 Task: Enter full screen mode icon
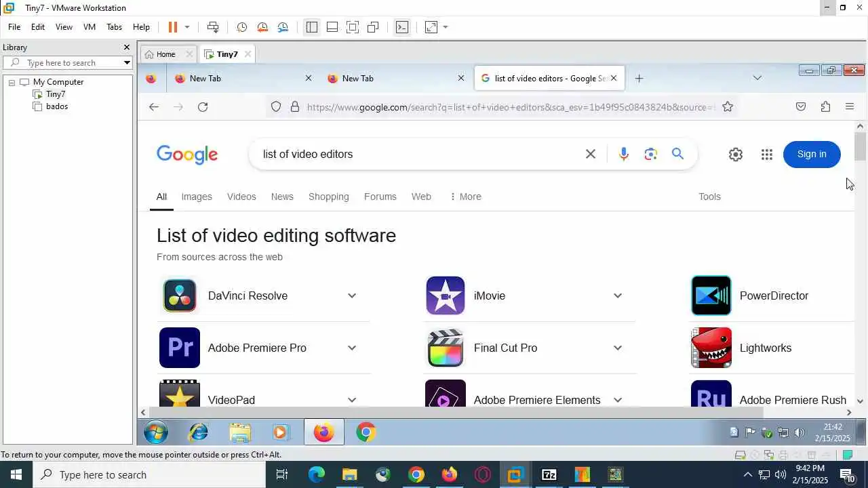[x=353, y=27]
